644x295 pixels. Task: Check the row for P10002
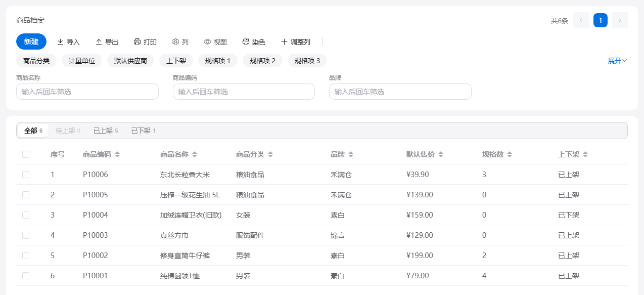[26, 256]
